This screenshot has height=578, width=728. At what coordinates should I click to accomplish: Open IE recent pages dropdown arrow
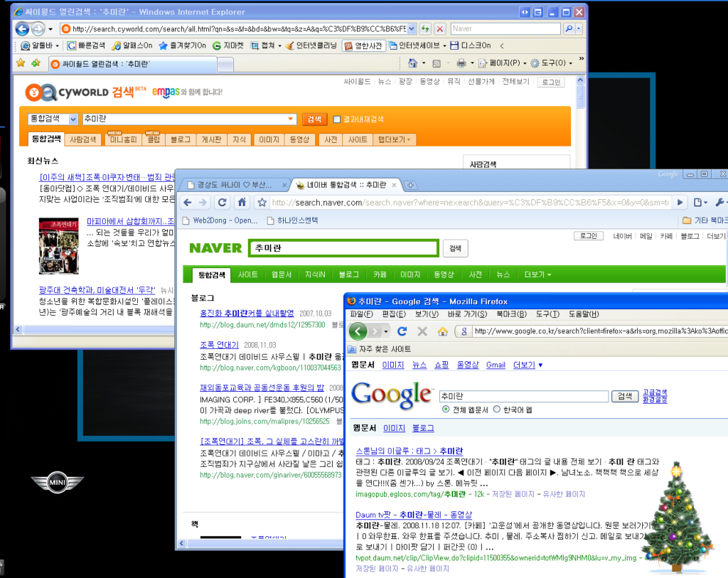[50, 29]
